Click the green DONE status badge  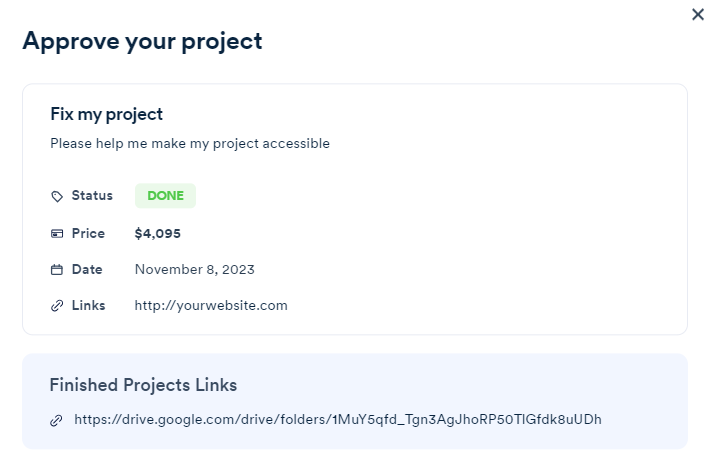(165, 196)
